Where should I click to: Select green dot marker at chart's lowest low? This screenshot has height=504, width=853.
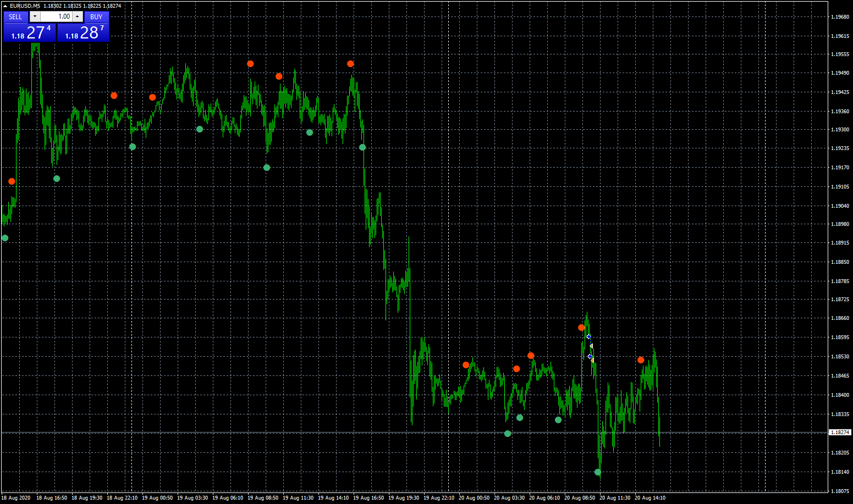[x=598, y=472]
